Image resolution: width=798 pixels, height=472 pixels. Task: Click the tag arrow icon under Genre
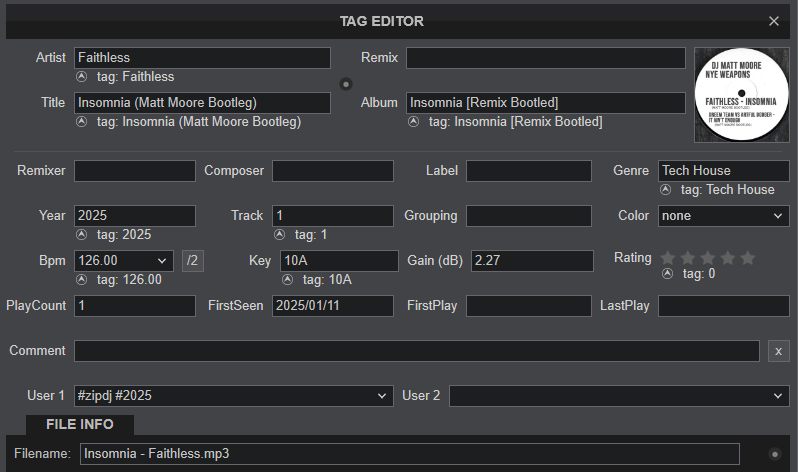665,189
